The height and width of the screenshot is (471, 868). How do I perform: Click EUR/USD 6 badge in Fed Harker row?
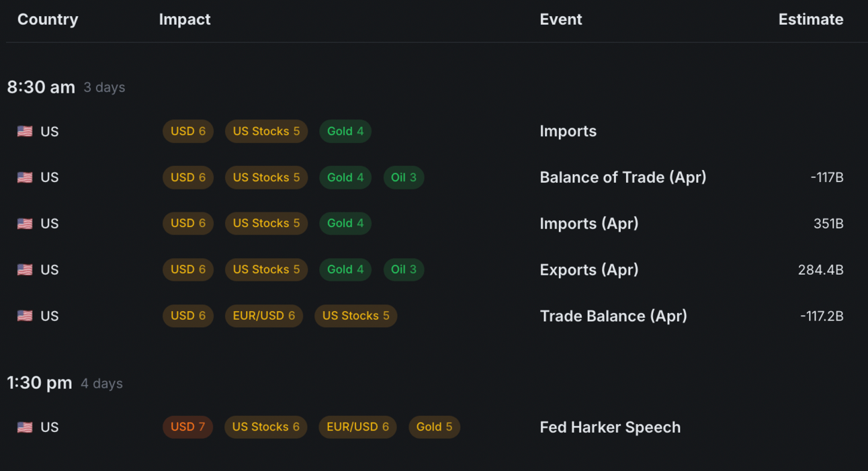357,427
